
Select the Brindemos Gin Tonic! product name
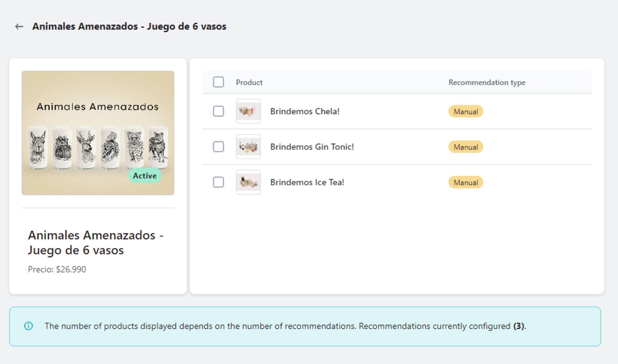pyautogui.click(x=312, y=147)
